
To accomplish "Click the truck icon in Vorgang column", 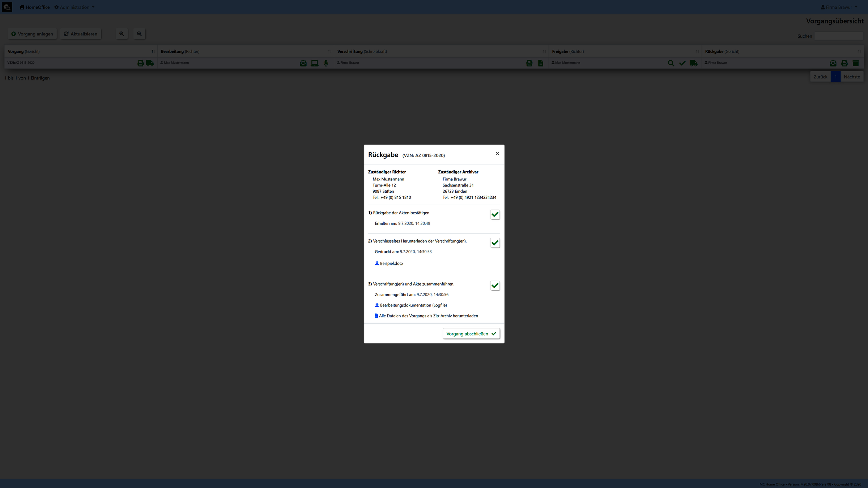I will click(x=150, y=63).
